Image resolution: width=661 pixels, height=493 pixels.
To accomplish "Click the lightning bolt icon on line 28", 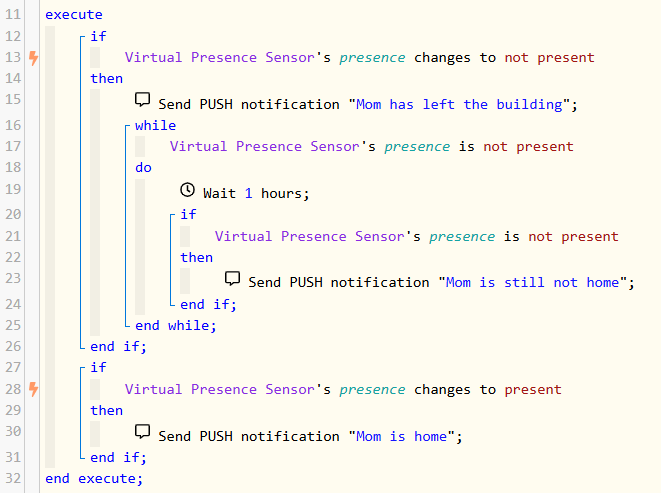I will pyautogui.click(x=34, y=389).
